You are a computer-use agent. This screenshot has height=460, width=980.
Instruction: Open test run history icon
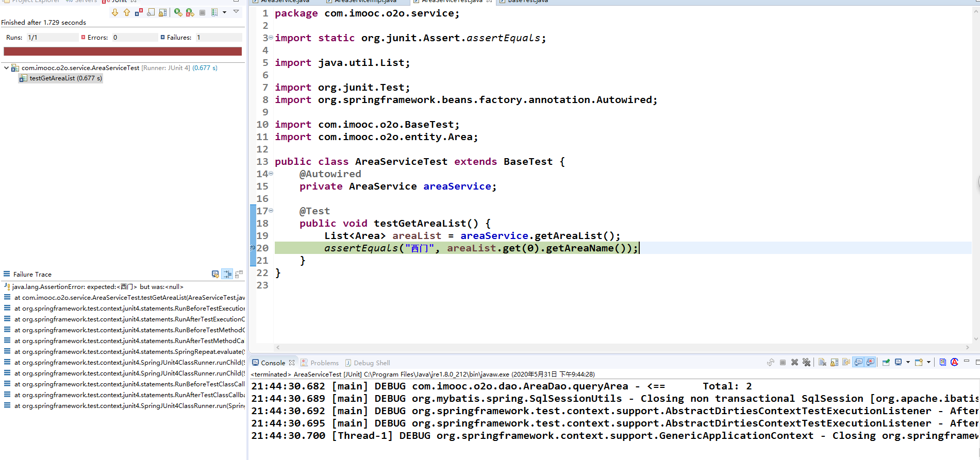214,12
